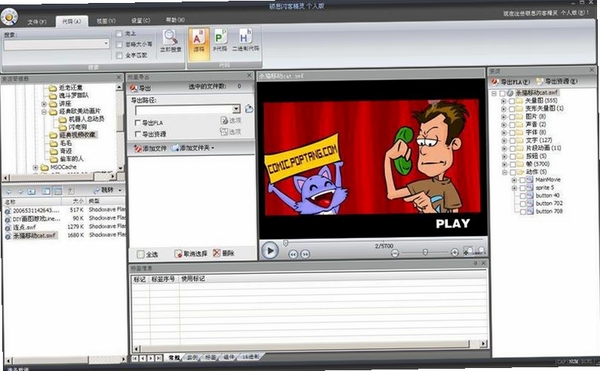The width and height of the screenshot is (600, 371).
Task: Open the search text dropdown in ribbon
Action: pyautogui.click(x=106, y=44)
